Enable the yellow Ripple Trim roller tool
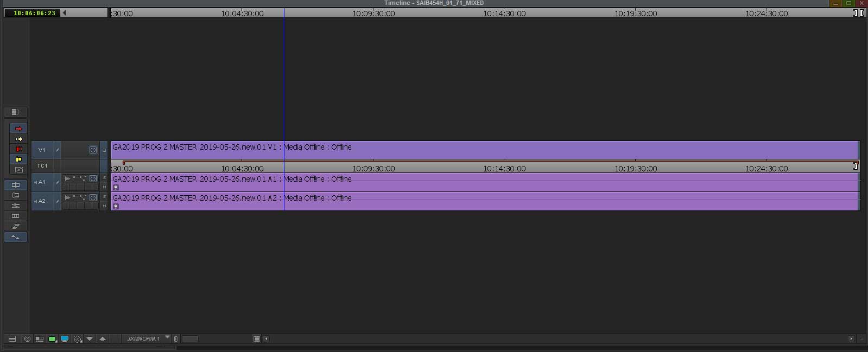The width and height of the screenshot is (868, 352). 18,159
